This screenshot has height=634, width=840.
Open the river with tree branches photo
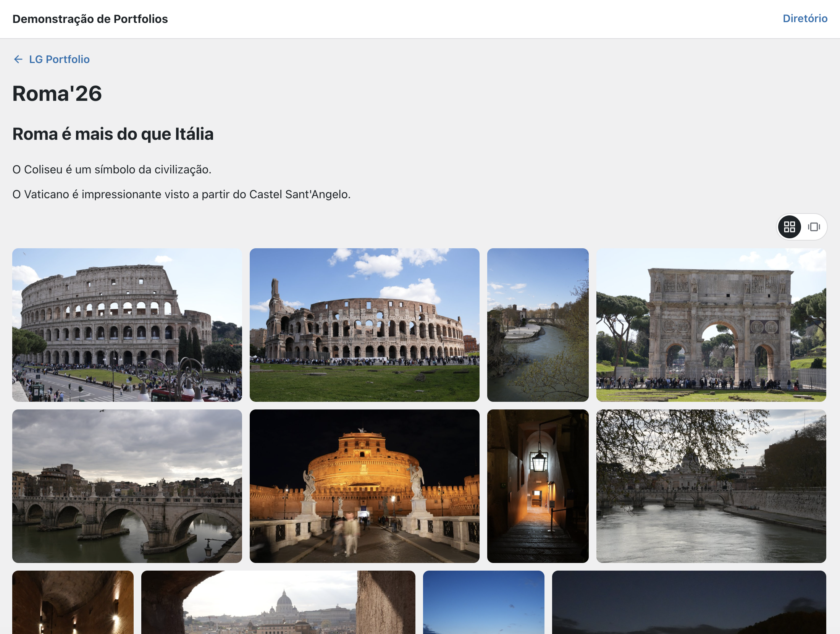coord(711,486)
